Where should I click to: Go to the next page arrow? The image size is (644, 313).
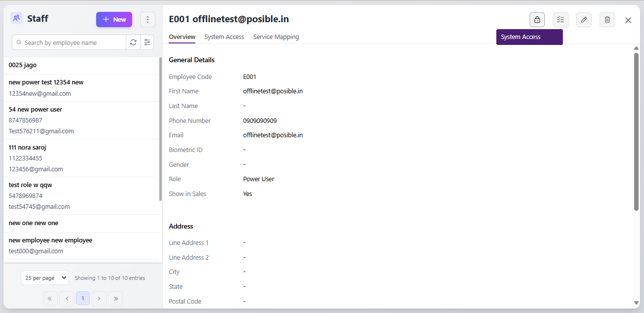(x=99, y=299)
